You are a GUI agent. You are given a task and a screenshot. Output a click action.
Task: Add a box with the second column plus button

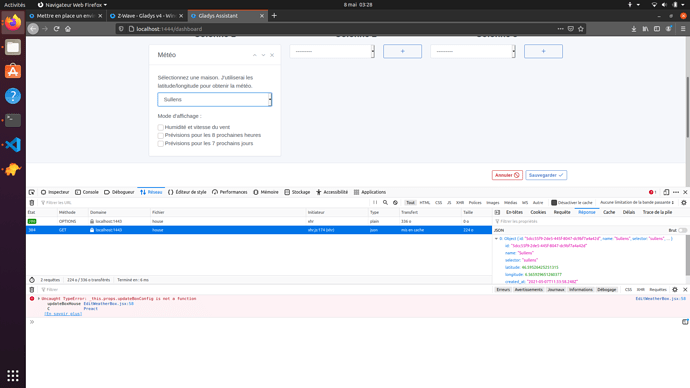(x=402, y=51)
